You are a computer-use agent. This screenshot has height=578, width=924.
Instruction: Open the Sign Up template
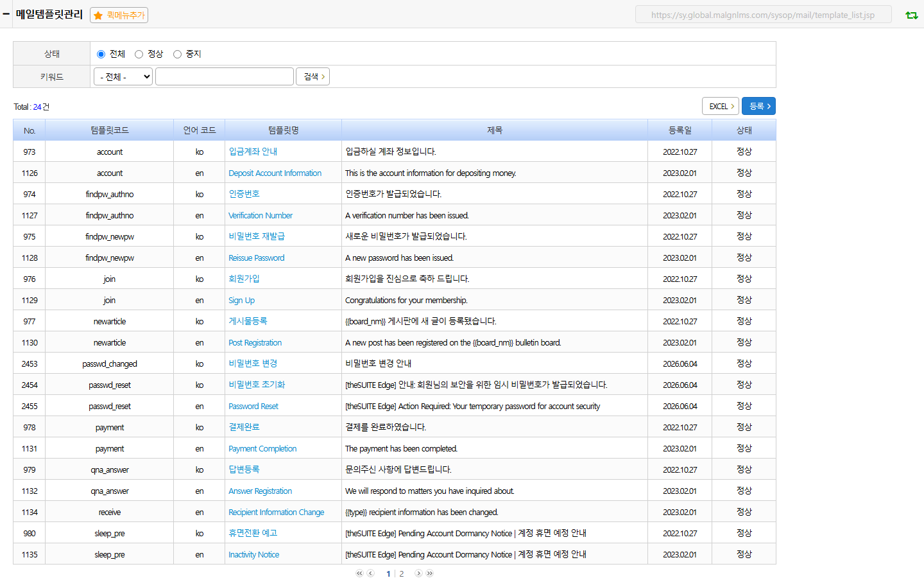coord(242,300)
